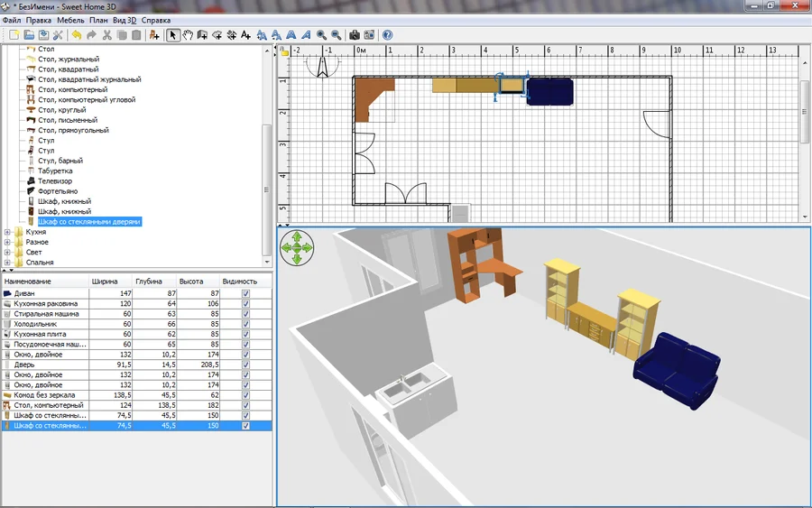This screenshot has height=508, width=812.
Task: Click the Zoom in magnifier icon
Action: click(x=321, y=35)
